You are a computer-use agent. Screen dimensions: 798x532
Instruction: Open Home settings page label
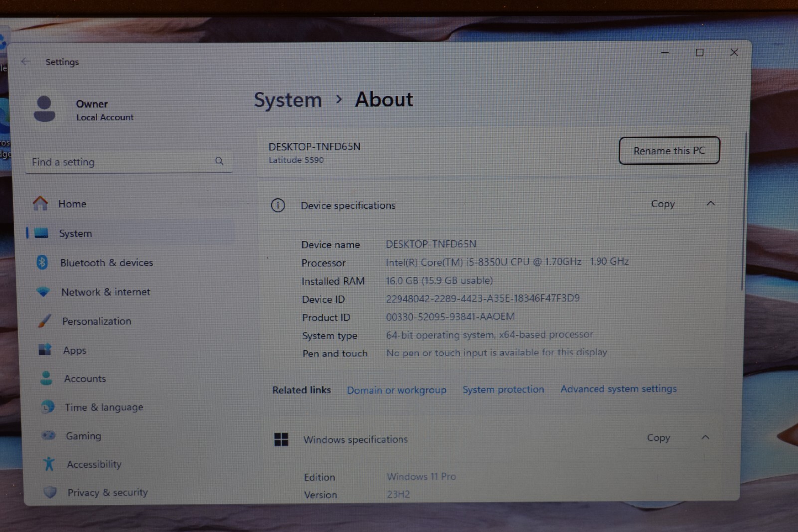tap(72, 204)
